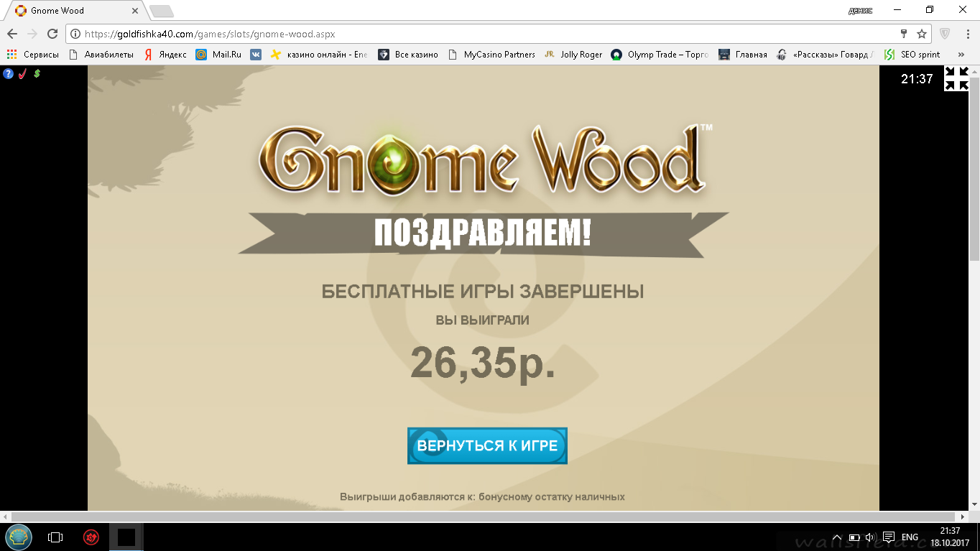Show more bookmarks with the double chevron
Viewport: 980px width, 551px height.
click(961, 55)
